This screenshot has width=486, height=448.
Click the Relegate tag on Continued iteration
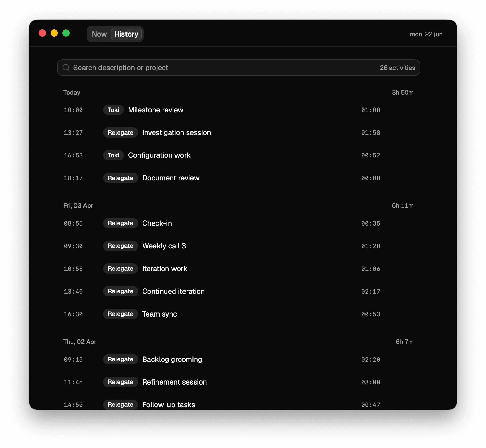click(120, 291)
